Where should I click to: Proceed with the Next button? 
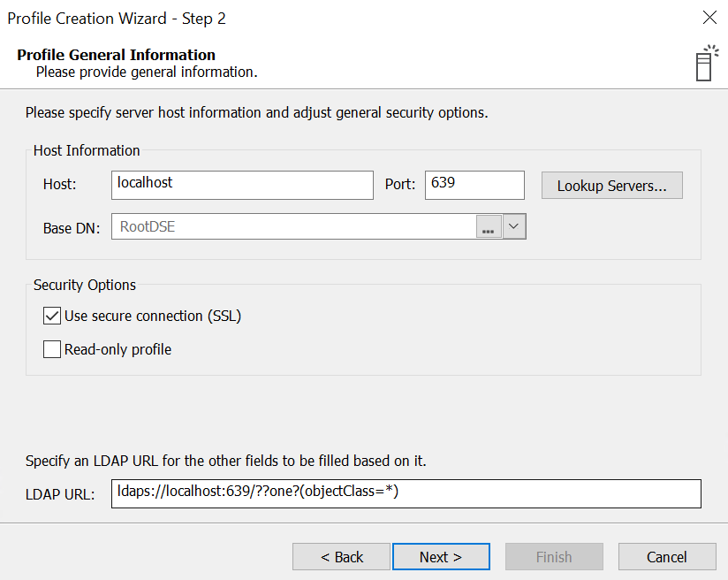pos(441,557)
